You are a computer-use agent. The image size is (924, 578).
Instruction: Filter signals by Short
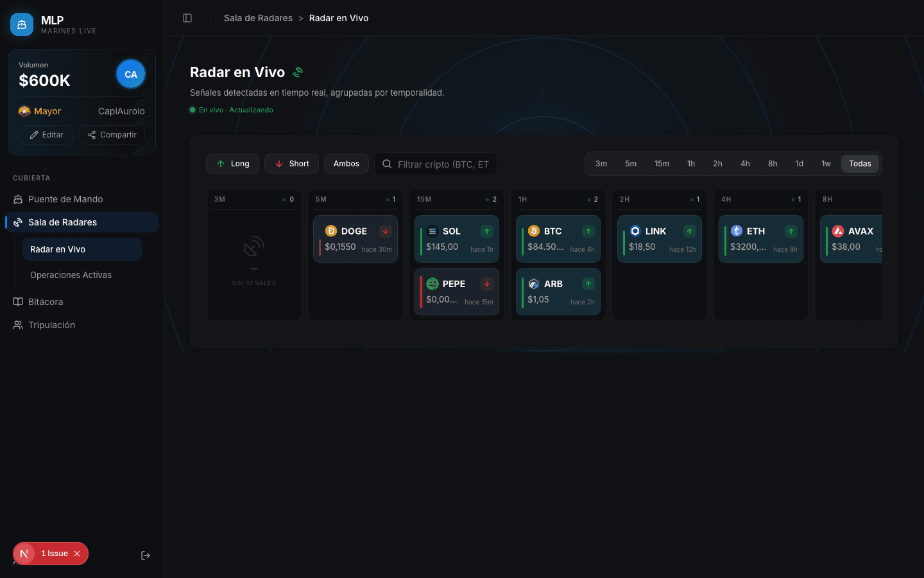pos(291,164)
